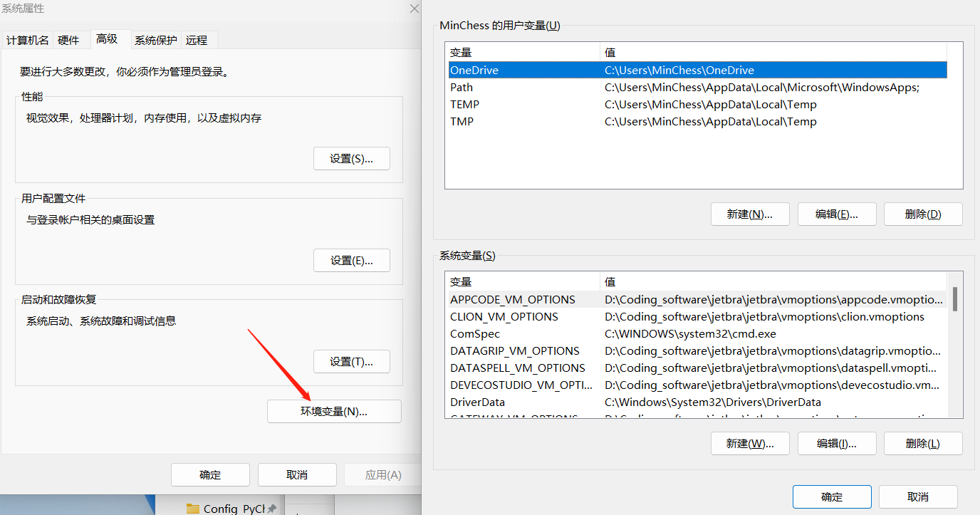Select the DriverData system variable

(698, 402)
